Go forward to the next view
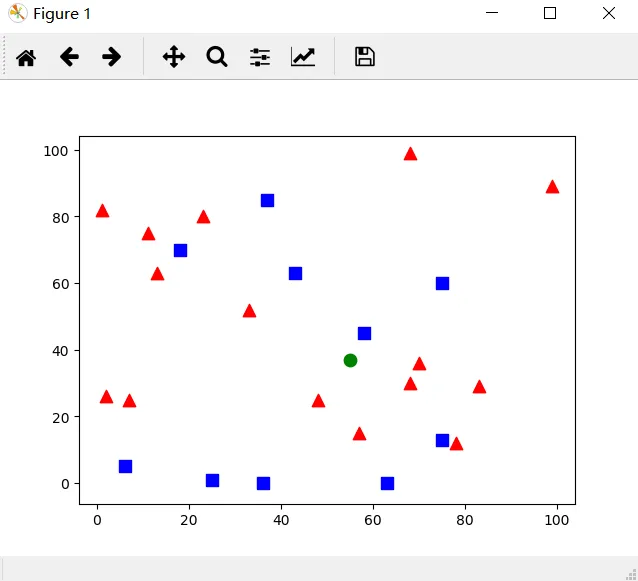The height and width of the screenshot is (581, 638). coord(111,57)
